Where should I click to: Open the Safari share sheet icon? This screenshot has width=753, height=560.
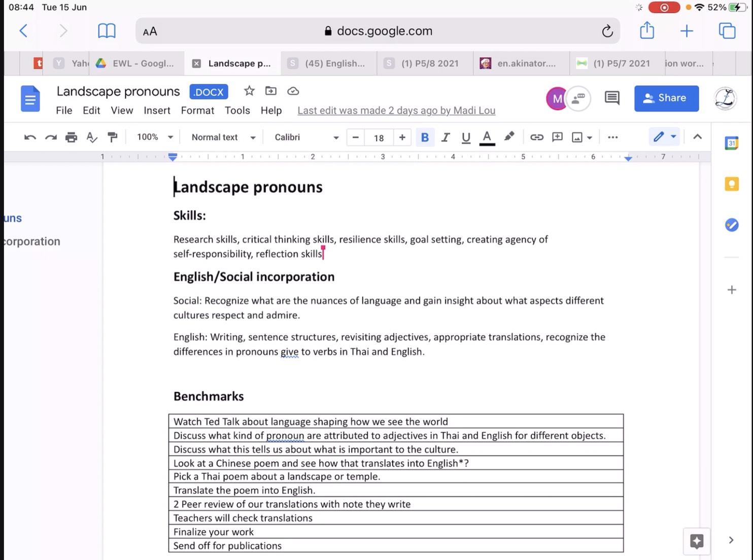coord(647,30)
